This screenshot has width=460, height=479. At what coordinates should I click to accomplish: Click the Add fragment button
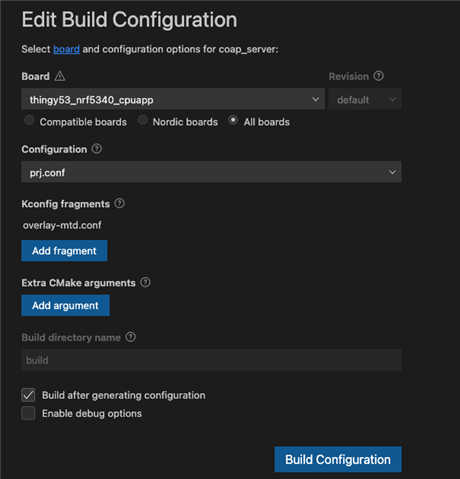click(x=64, y=251)
